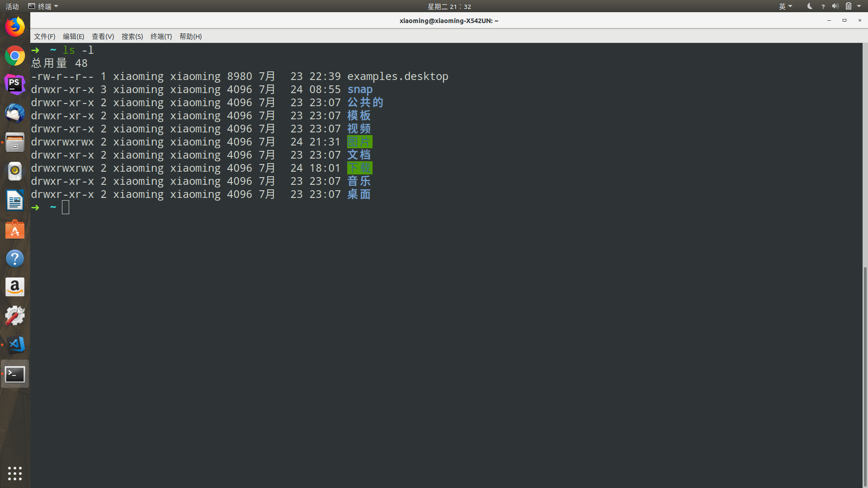Image resolution: width=868 pixels, height=488 pixels.
Task: Open the Help question-mark icon
Action: click(x=15, y=258)
